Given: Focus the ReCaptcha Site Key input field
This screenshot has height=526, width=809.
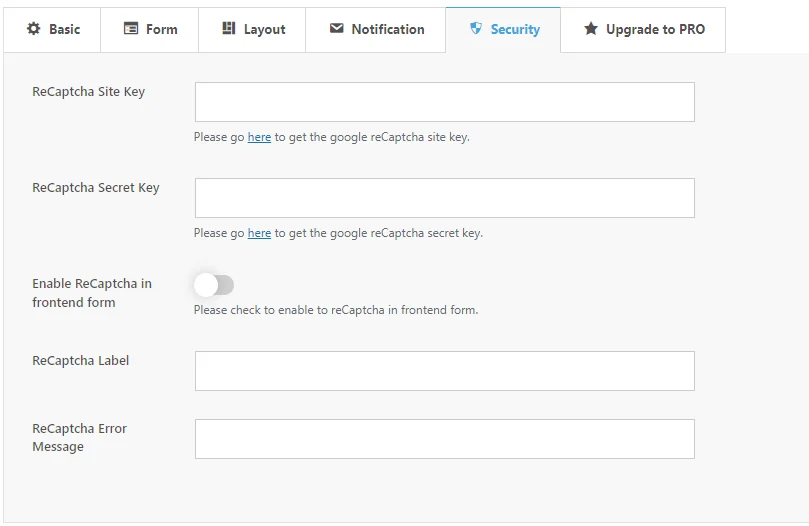Looking at the screenshot, I should (x=444, y=102).
